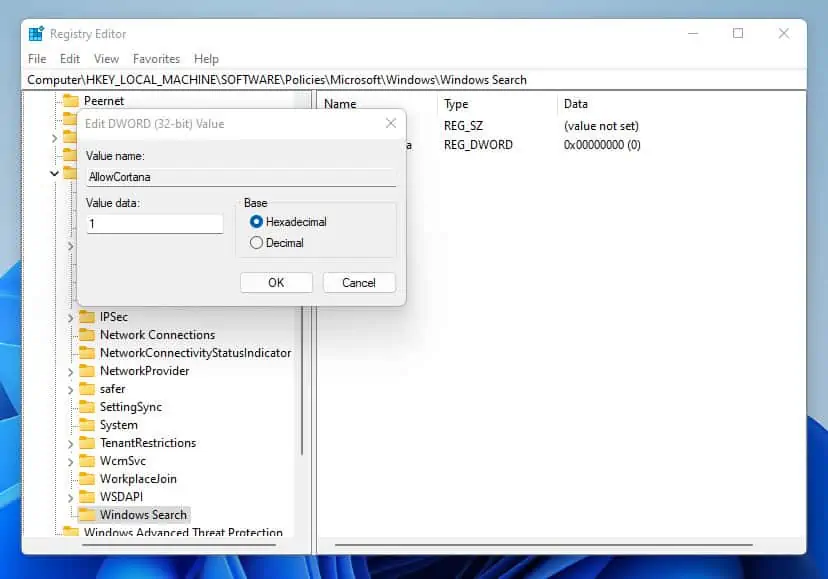Click the REG_SZ type cell
Image resolution: width=828 pixels, height=579 pixels.
pyautogui.click(x=463, y=126)
